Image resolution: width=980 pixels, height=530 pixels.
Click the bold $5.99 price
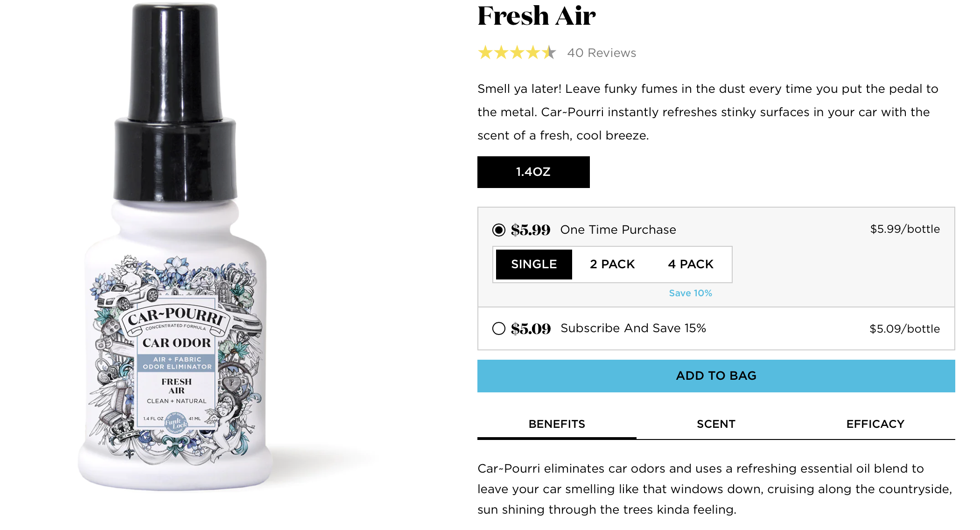click(x=531, y=230)
